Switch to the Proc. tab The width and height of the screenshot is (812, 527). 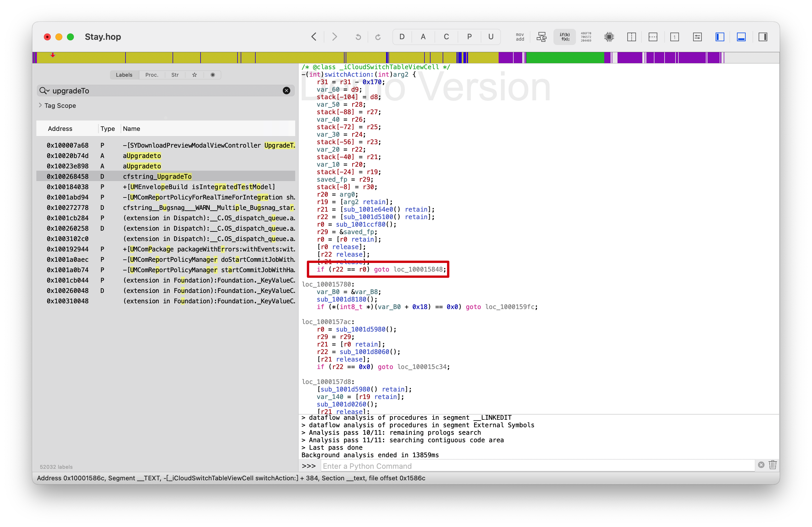point(151,75)
